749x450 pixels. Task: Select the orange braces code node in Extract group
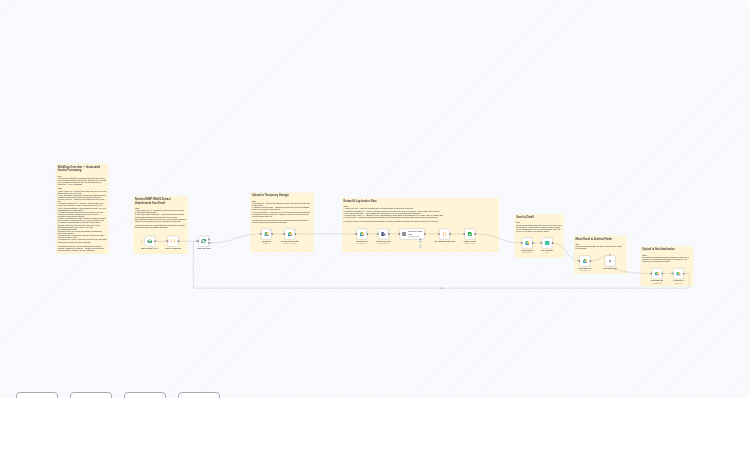[x=445, y=234]
